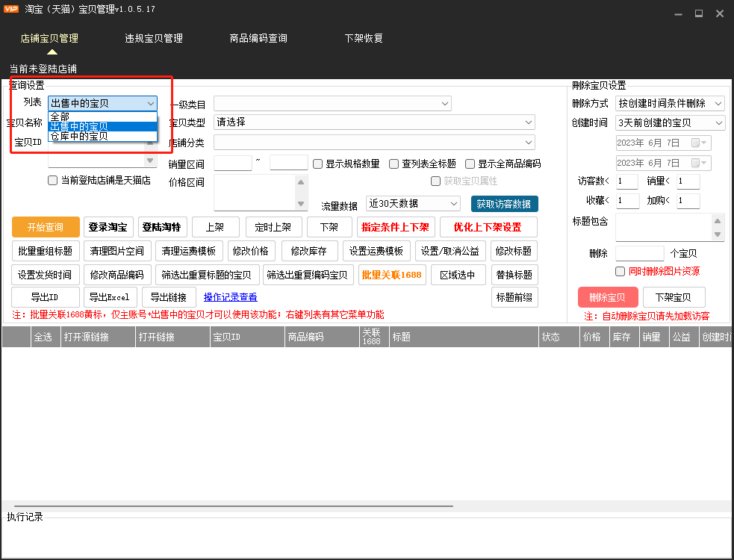Click 登陆淘特 button
This screenshot has width=734, height=560.
coord(162,227)
